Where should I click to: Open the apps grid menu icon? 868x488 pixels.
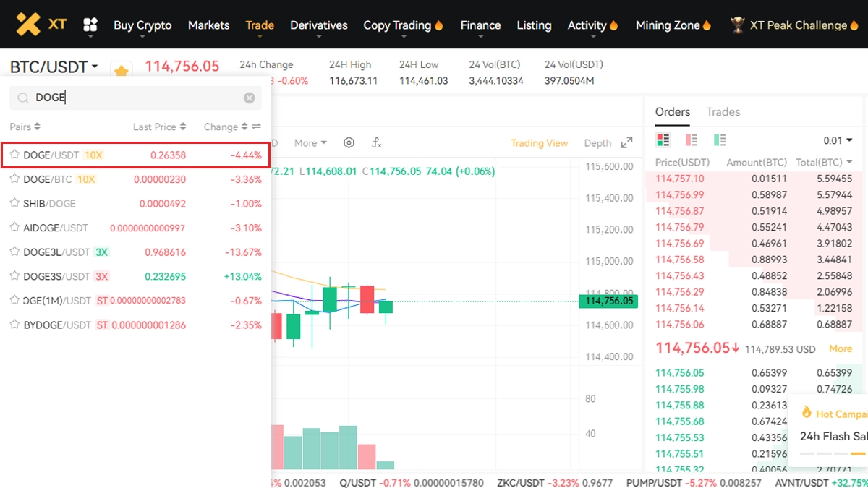tap(90, 25)
